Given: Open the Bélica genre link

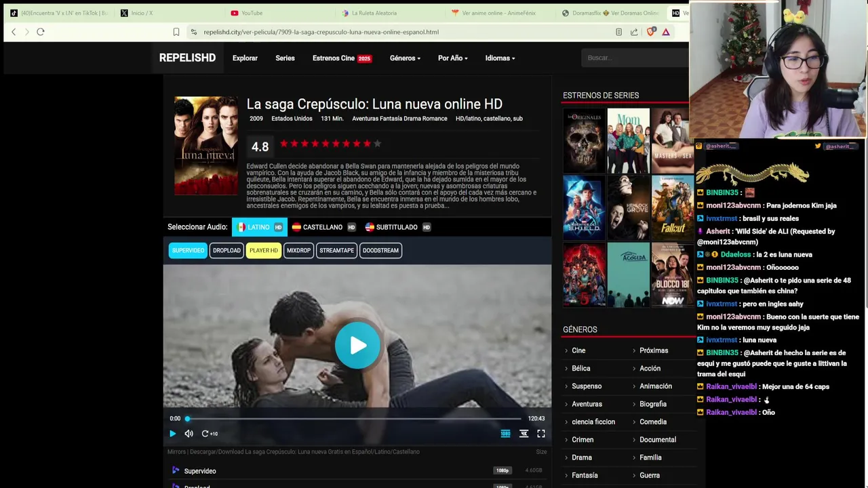Looking at the screenshot, I should (x=581, y=368).
